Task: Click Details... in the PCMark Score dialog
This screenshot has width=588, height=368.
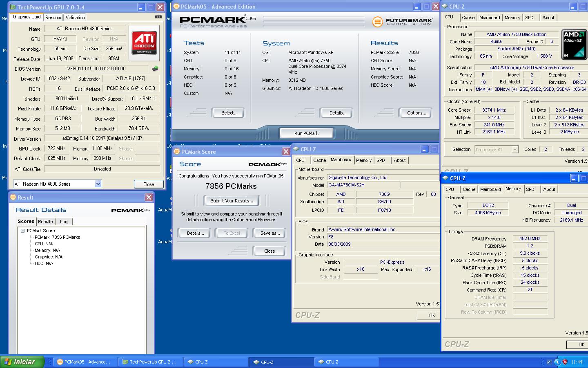Action: pyautogui.click(x=195, y=233)
